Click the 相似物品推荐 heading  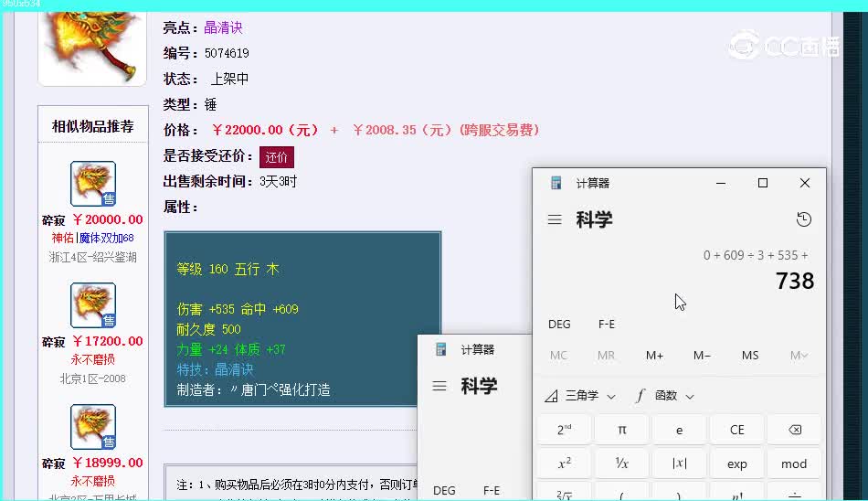(x=93, y=126)
